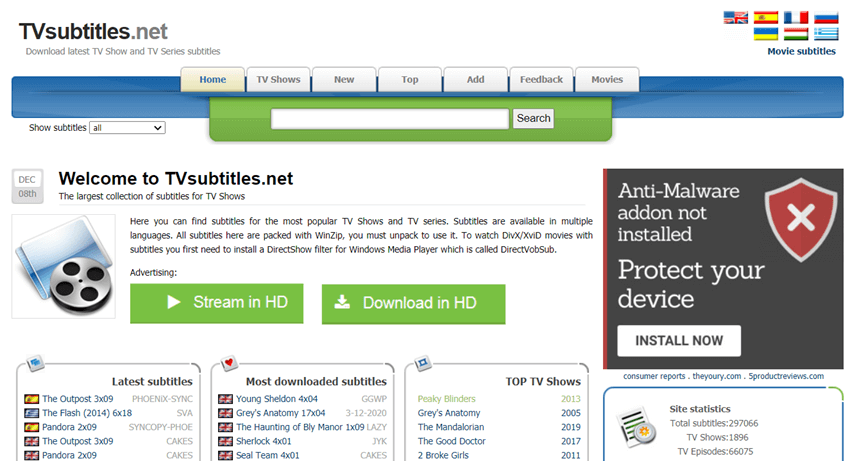850x461 pixels.
Task: Open The Mandalorian show page
Action: [x=451, y=427]
